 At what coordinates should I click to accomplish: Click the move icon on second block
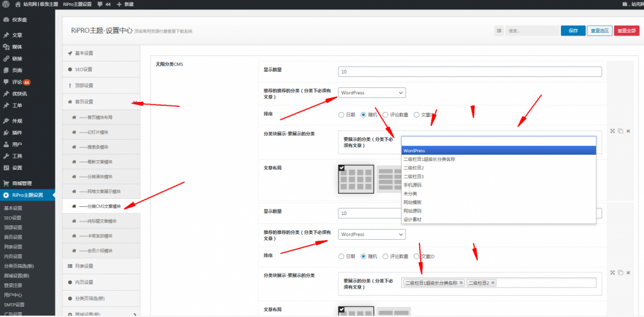coord(613,273)
